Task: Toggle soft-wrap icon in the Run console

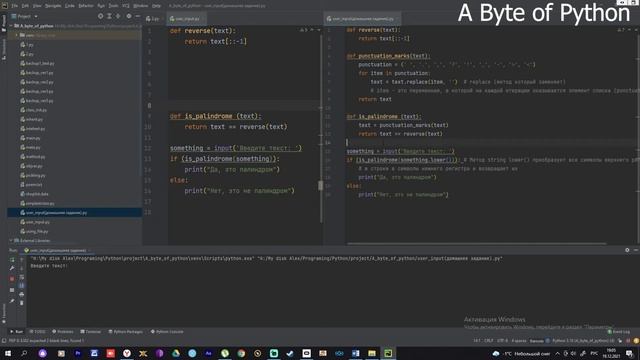Action: point(22,277)
